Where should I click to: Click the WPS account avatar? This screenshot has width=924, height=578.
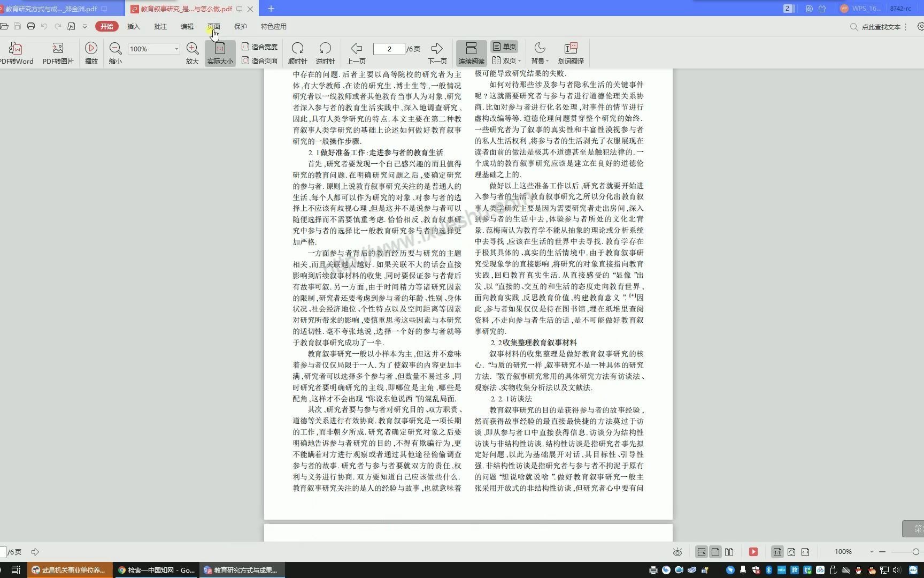[x=844, y=9]
